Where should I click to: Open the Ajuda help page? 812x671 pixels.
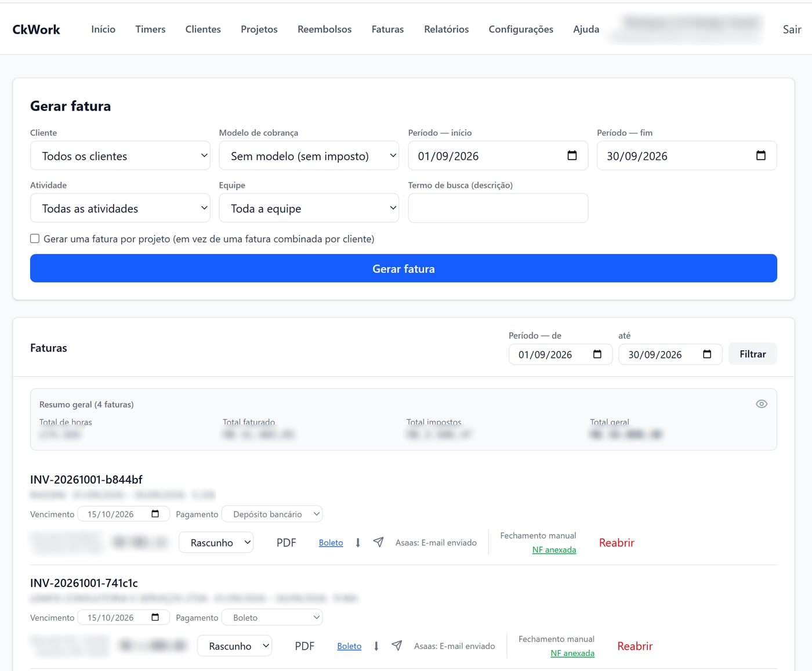click(x=586, y=29)
